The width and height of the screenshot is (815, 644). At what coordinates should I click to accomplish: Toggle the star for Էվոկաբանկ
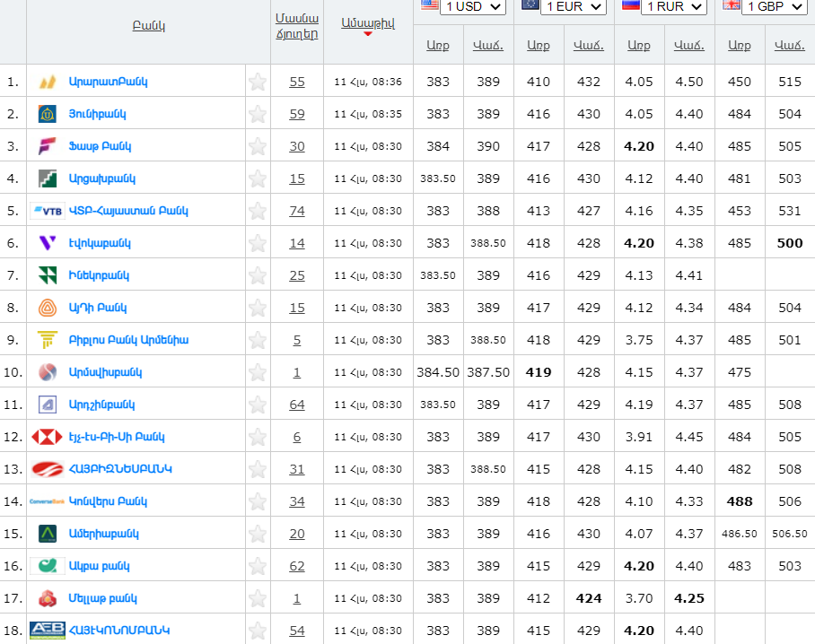[x=258, y=243]
